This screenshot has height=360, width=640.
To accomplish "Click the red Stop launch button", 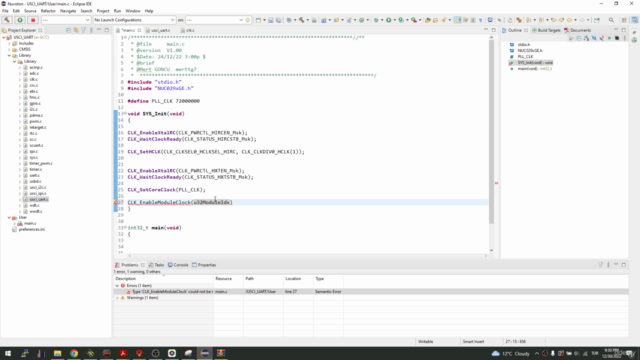I will 33,20.
